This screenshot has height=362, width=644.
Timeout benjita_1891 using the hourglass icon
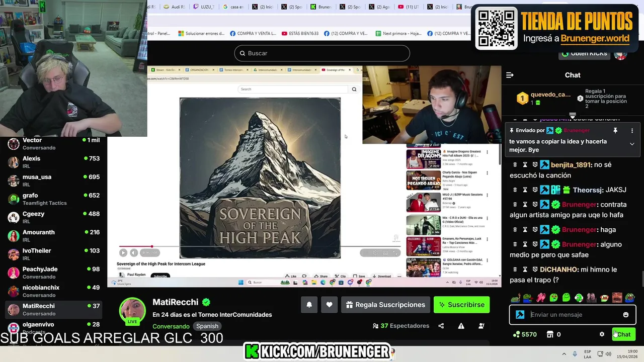pyautogui.click(x=525, y=164)
